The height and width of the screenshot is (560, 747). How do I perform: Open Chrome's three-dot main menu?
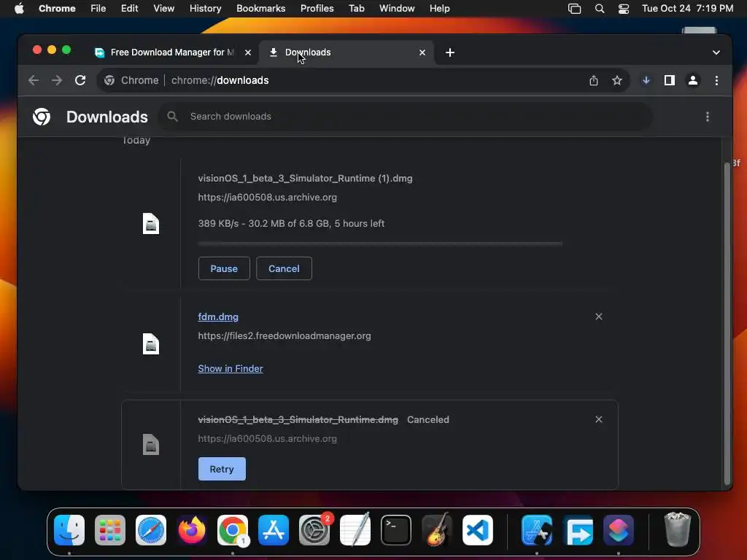[716, 80]
